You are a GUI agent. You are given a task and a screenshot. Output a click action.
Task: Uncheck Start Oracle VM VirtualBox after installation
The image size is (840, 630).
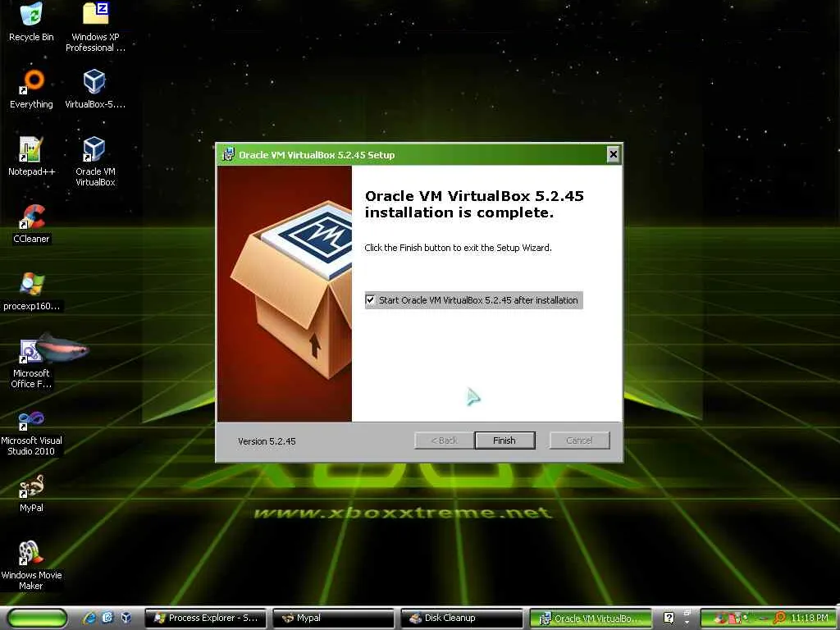pyautogui.click(x=370, y=300)
